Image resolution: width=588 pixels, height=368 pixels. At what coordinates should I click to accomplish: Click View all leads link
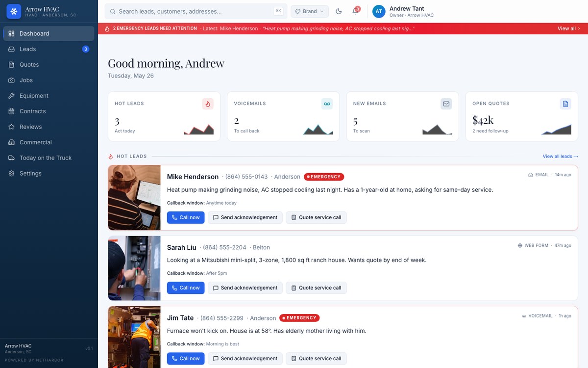(561, 157)
